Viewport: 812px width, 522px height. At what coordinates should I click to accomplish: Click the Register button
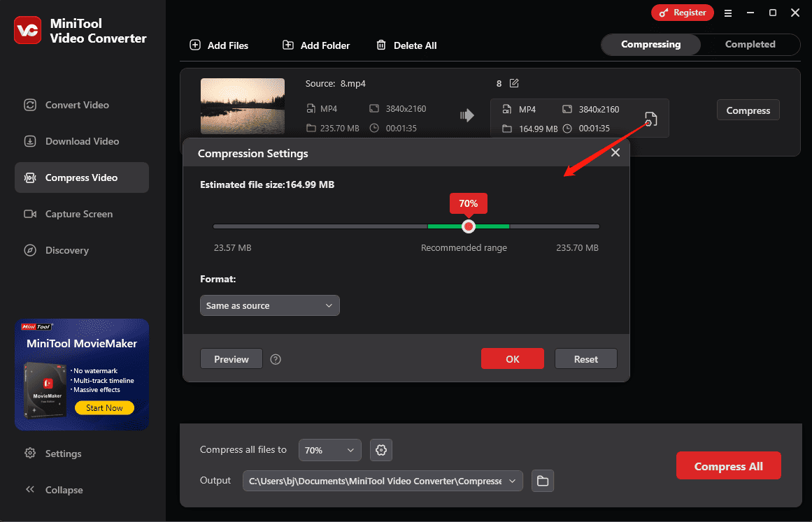coord(683,13)
